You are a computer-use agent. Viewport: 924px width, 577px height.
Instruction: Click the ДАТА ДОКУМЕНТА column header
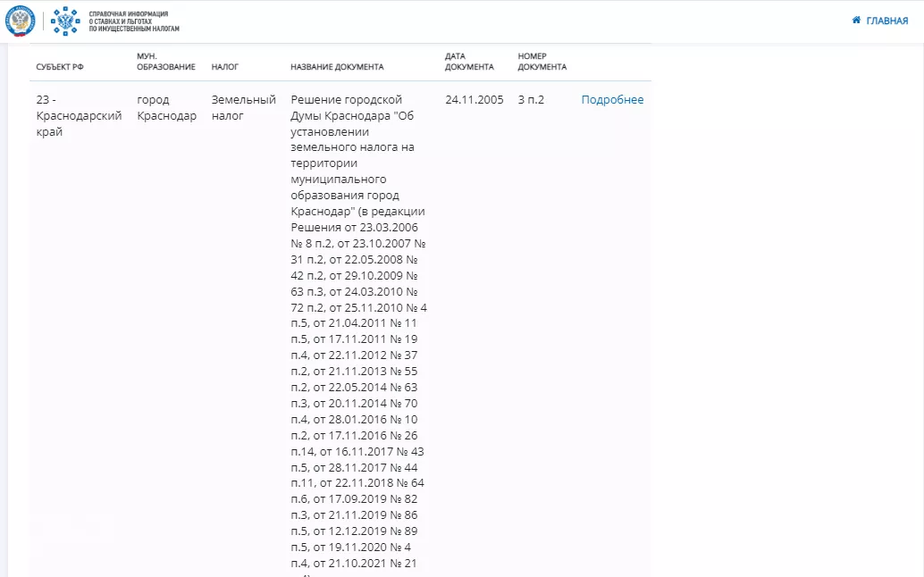pyautogui.click(x=469, y=62)
